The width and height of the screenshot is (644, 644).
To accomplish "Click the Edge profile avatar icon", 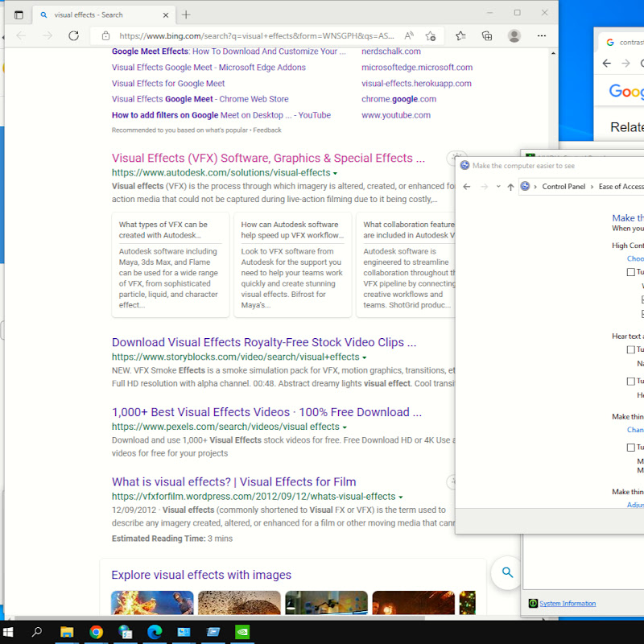I will (514, 35).
